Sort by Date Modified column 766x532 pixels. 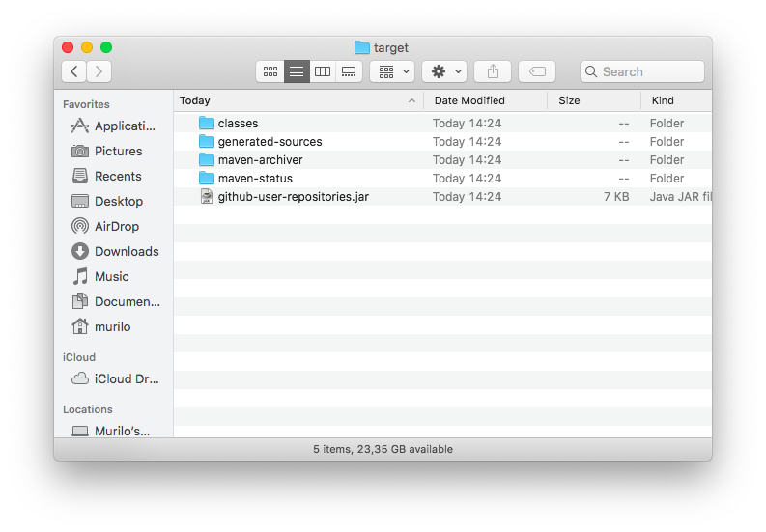[469, 100]
